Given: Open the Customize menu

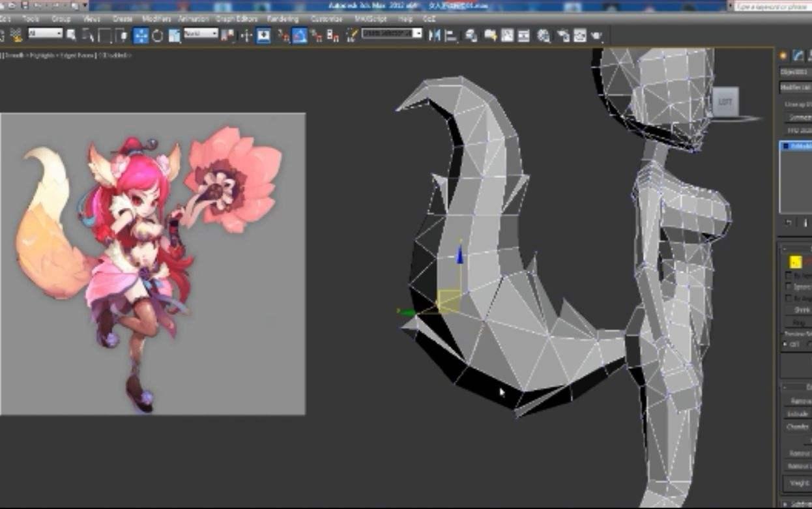Looking at the screenshot, I should coord(326,19).
